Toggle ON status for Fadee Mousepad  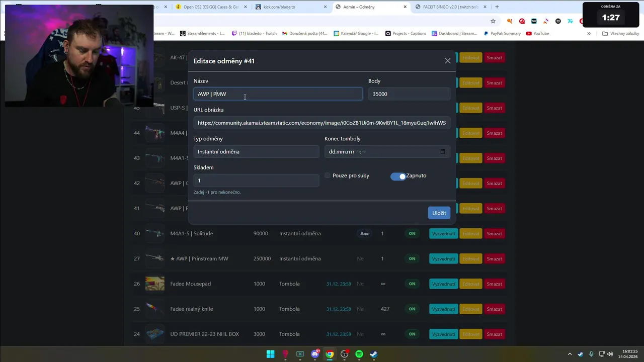[x=412, y=284]
